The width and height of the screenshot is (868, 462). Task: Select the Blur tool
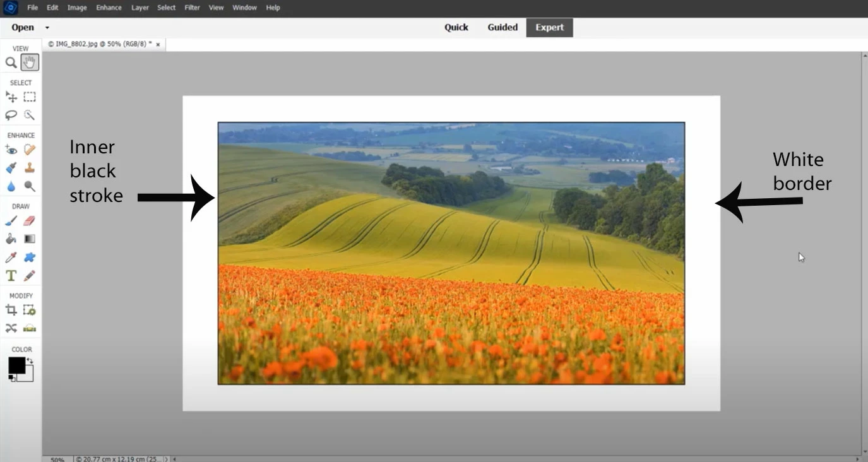(x=11, y=186)
